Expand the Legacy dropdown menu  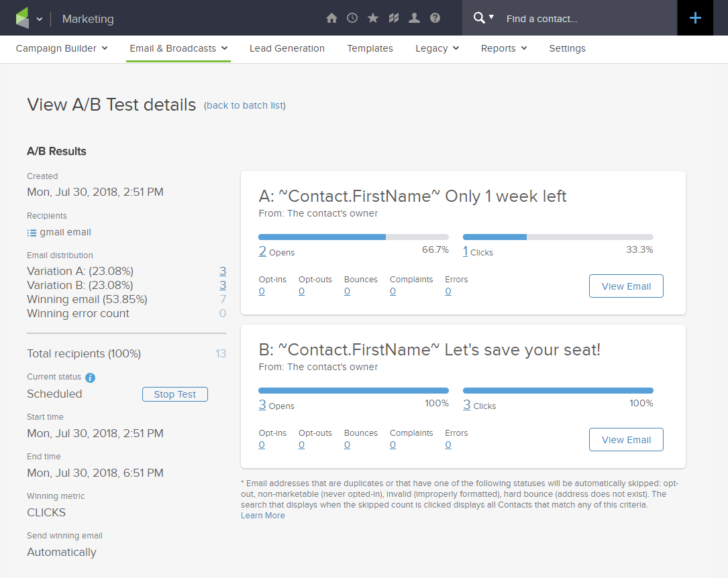pos(437,48)
